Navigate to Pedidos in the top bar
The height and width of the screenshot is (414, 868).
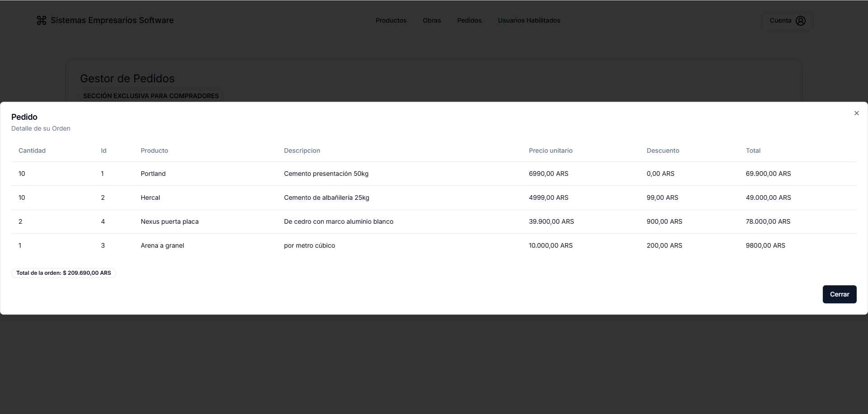tap(469, 21)
